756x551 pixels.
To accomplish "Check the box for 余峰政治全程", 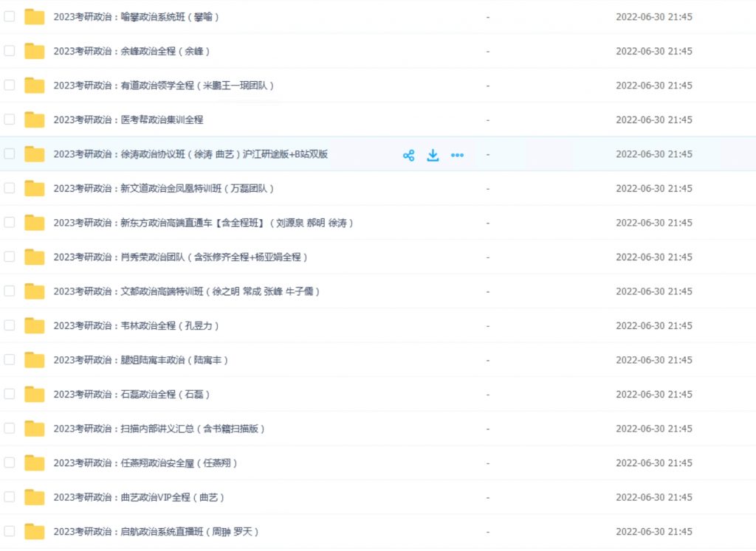I will click(9, 51).
